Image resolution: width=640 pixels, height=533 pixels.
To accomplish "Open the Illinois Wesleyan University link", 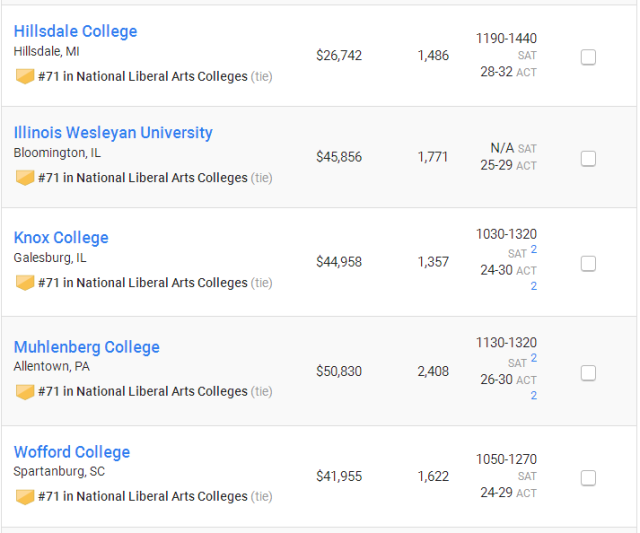I will pyautogui.click(x=113, y=133).
